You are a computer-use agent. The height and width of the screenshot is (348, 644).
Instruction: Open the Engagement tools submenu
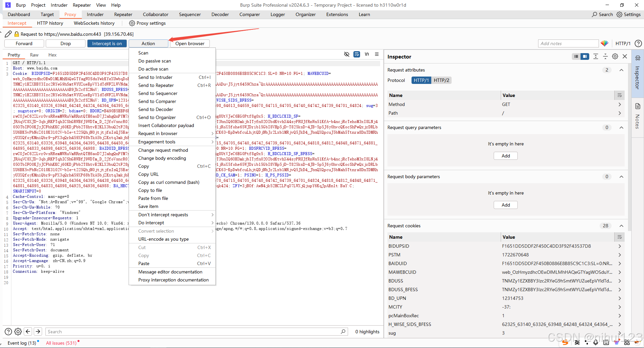[x=172, y=142]
